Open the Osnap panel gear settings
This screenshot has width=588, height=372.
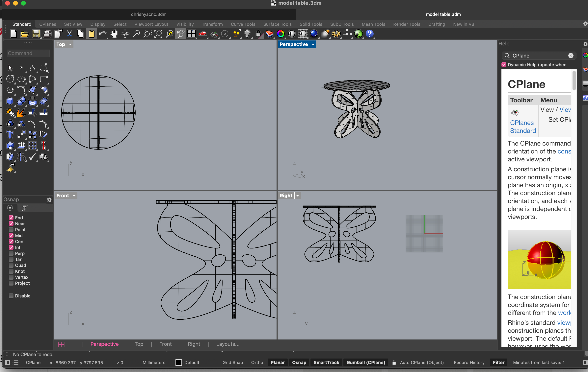pos(49,200)
